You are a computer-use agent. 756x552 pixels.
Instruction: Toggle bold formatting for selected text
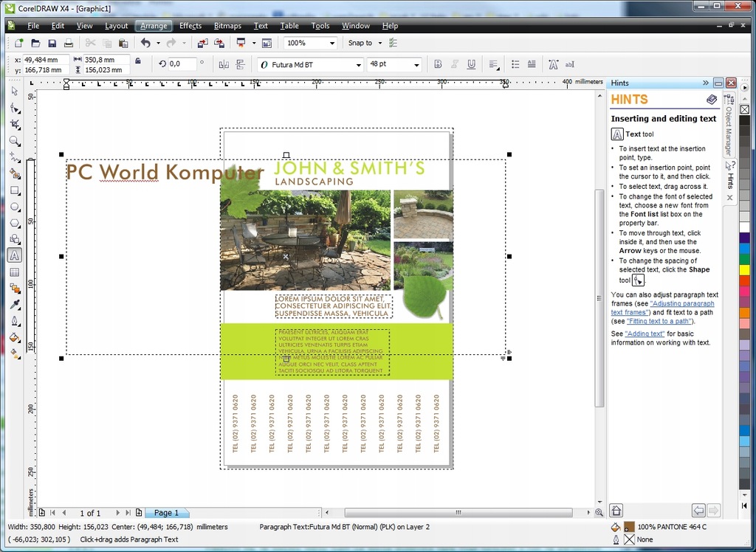point(438,64)
